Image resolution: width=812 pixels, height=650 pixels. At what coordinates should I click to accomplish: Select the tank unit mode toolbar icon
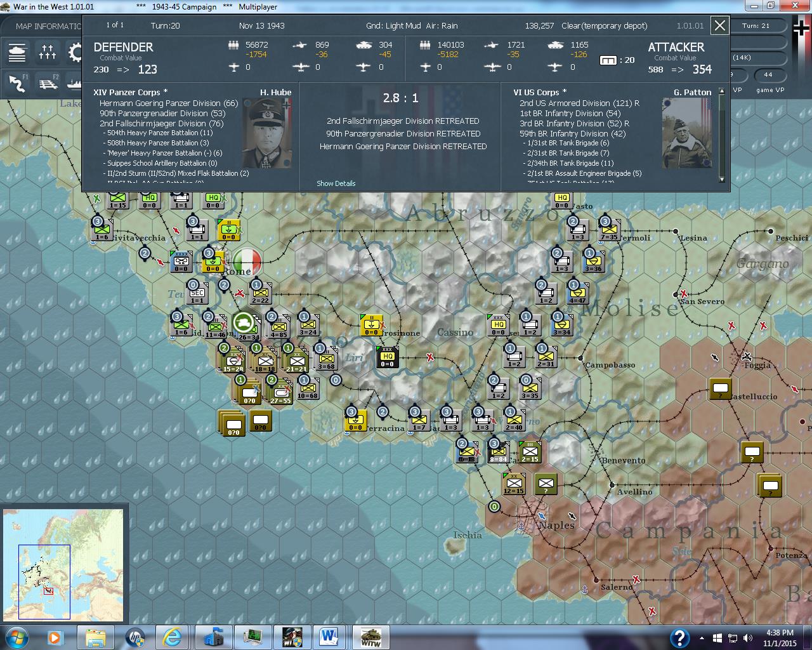click(17, 52)
